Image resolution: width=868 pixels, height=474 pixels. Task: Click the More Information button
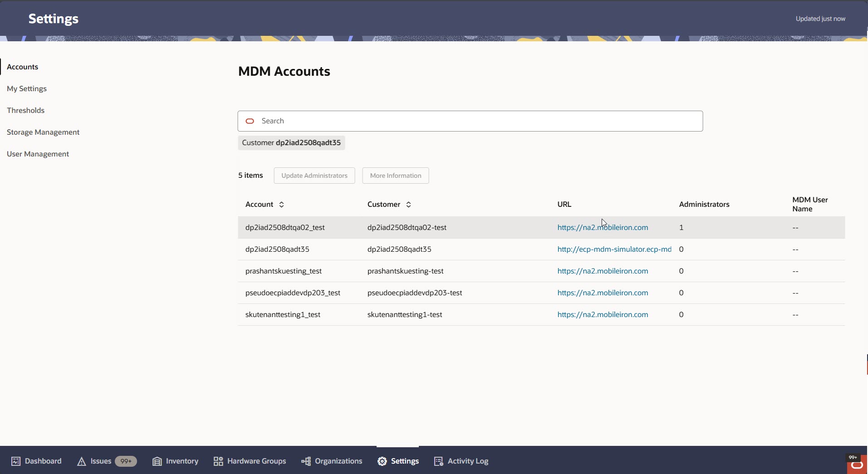[395, 176]
